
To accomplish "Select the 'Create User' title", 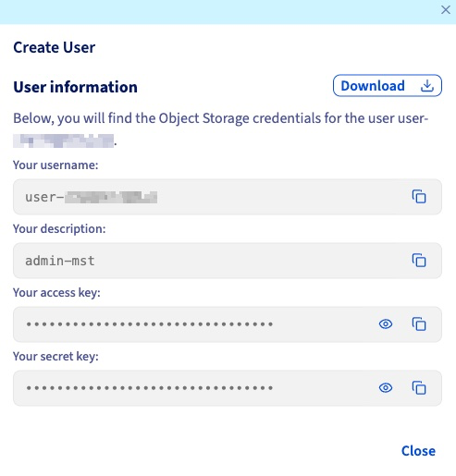I will (55, 47).
